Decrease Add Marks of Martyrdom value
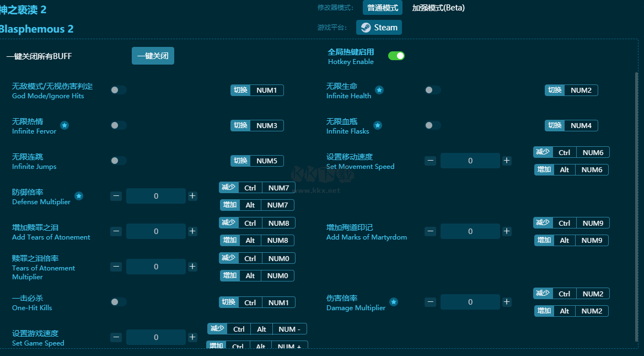Image resolution: width=644 pixels, height=356 pixels. (431, 231)
